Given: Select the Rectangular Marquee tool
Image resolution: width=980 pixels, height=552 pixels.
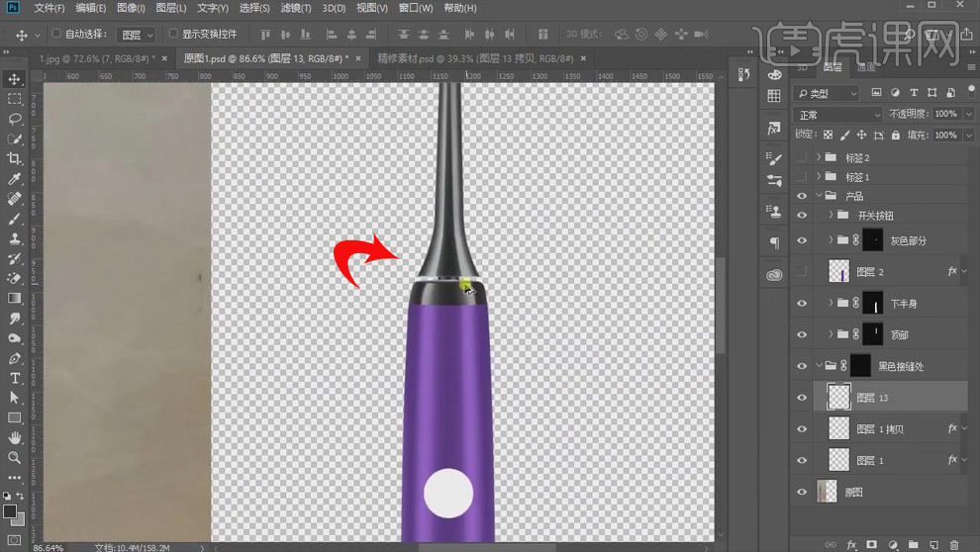Looking at the screenshot, I should click(x=15, y=99).
